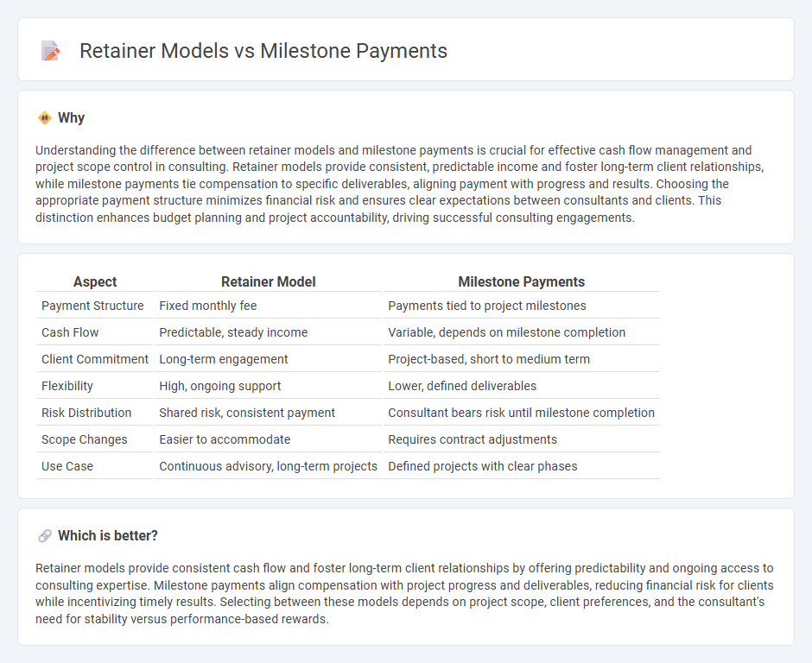The width and height of the screenshot is (812, 663).
Task: Click the paragraph starting Retainer models provide consistent cash flow
Action: coord(404,593)
